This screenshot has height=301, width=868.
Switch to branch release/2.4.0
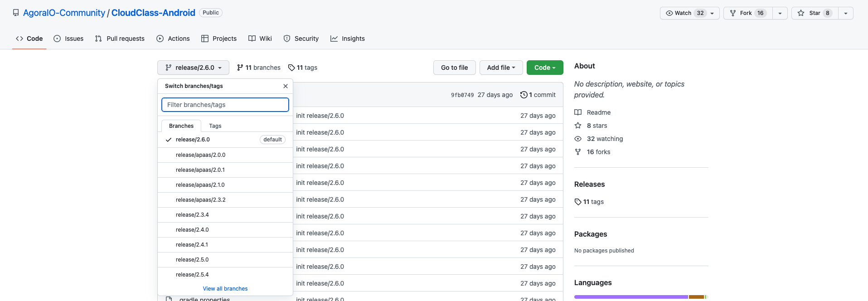(225, 230)
